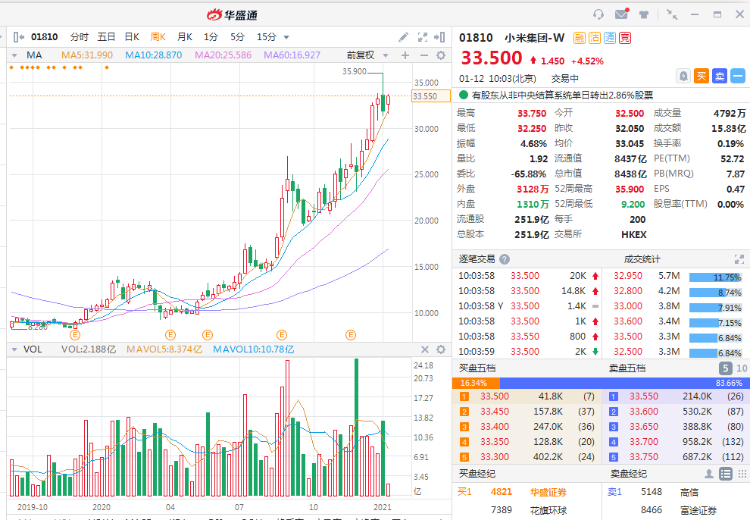Image resolution: width=750 pixels, height=520 pixels.
Task: Click the orange 买 buy button
Action: pos(701,76)
